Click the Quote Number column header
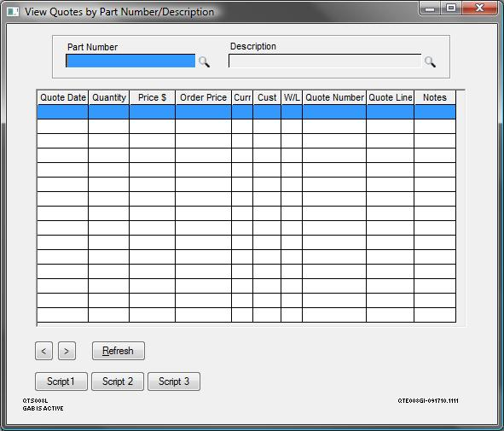 point(334,97)
